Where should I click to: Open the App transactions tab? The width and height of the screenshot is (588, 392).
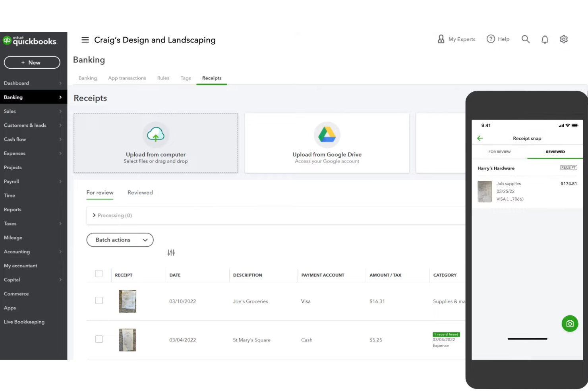(x=127, y=78)
